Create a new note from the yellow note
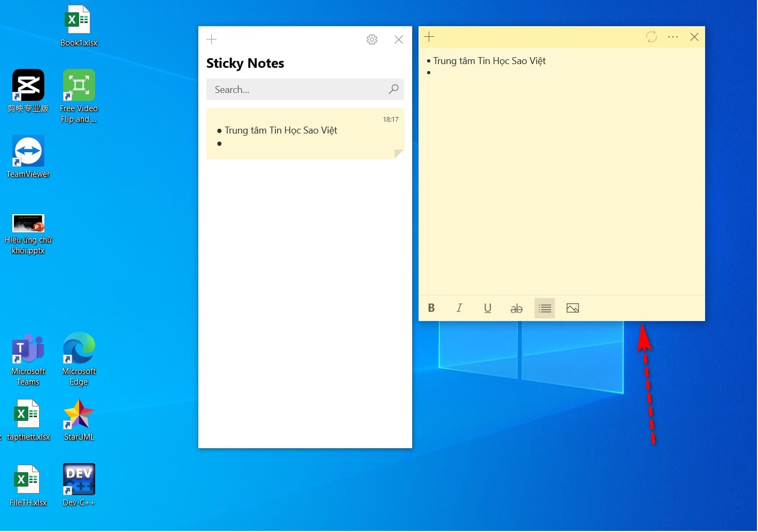The image size is (758, 532). [x=429, y=37]
